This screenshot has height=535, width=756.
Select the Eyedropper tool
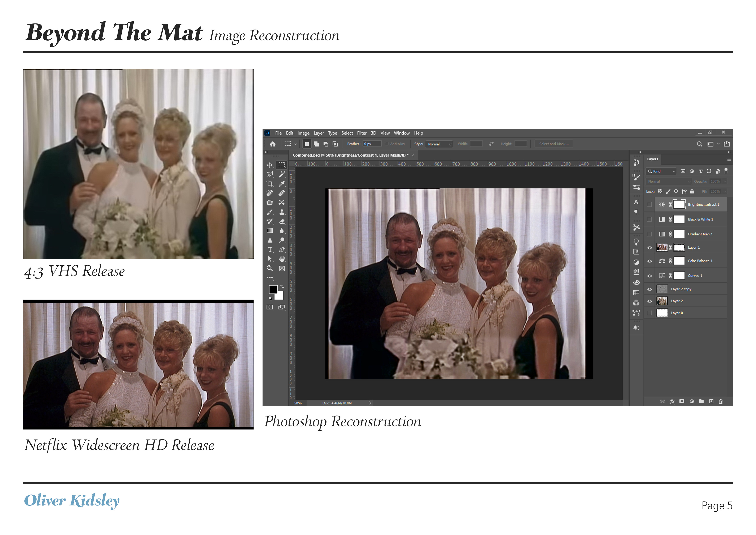pyautogui.click(x=282, y=184)
